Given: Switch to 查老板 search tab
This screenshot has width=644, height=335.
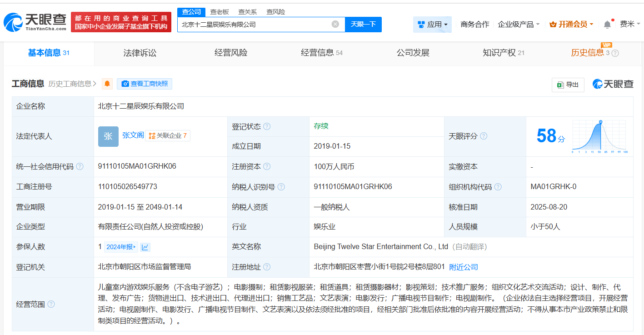Looking at the screenshot, I should (x=219, y=12).
